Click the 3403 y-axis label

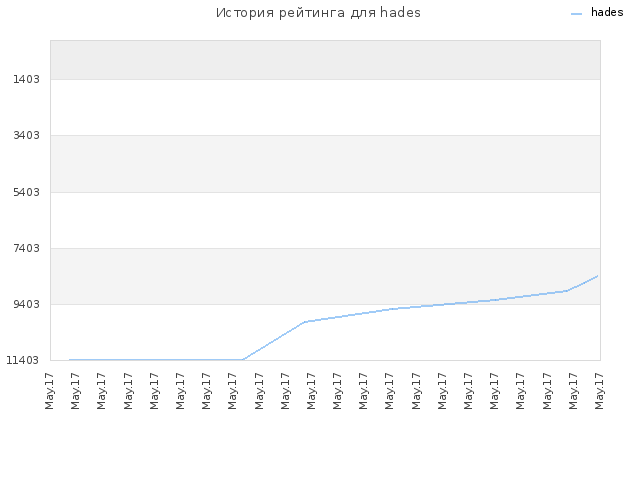click(x=26, y=135)
